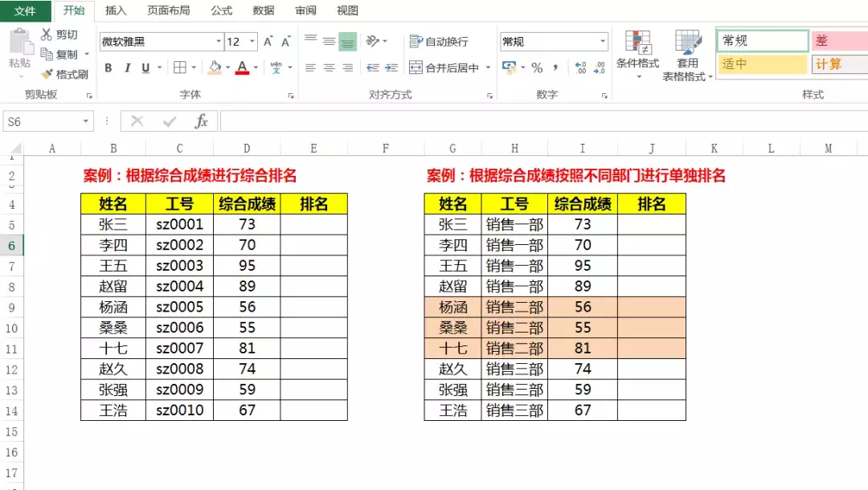Select the Format Painter (格式刷) brush
Screen dimensions: 868x490
click(x=47, y=74)
